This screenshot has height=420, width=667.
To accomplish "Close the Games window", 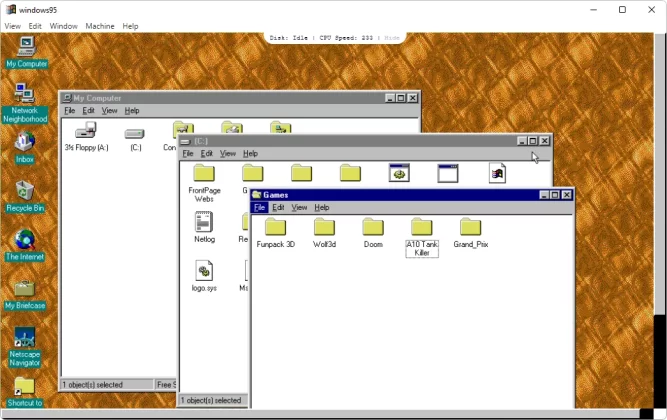I will [567, 195].
